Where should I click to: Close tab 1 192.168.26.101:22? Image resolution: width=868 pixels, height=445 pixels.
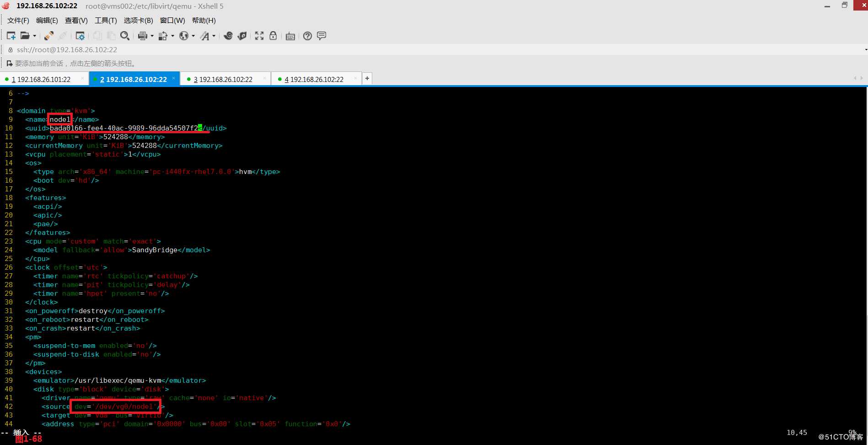[x=82, y=79]
